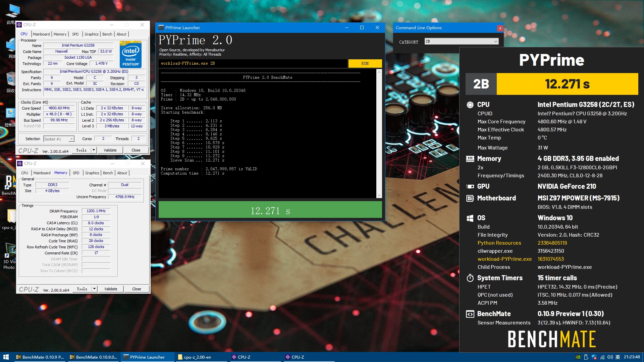Image resolution: width=644 pixels, height=362 pixels.
Task: Open the cpu-z folder on desktop
Action: pos(10,219)
